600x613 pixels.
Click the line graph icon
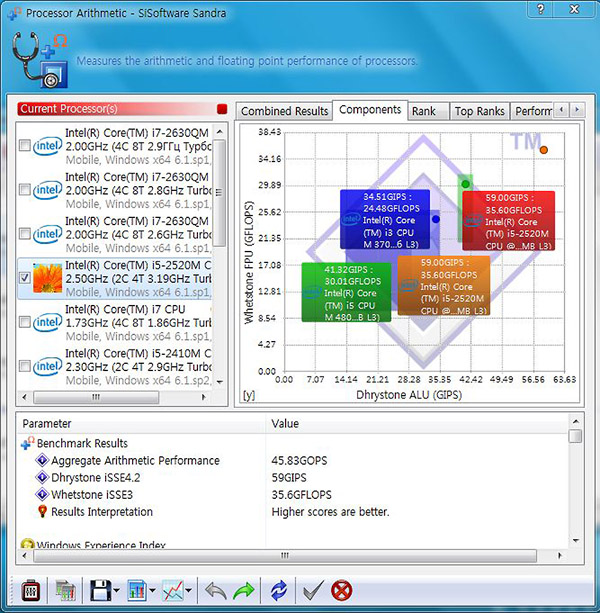click(x=172, y=590)
